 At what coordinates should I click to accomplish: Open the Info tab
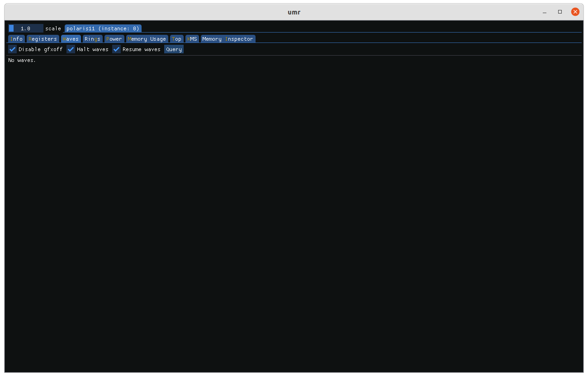point(16,39)
